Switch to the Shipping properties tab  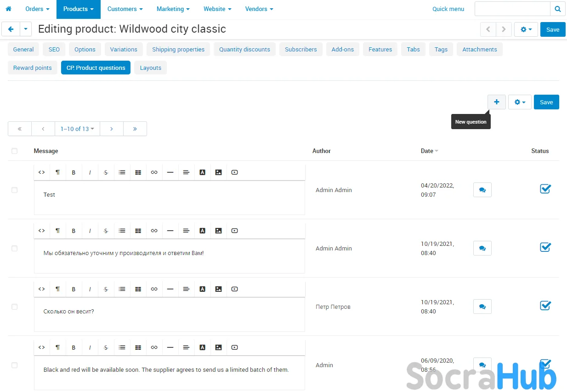click(x=178, y=50)
